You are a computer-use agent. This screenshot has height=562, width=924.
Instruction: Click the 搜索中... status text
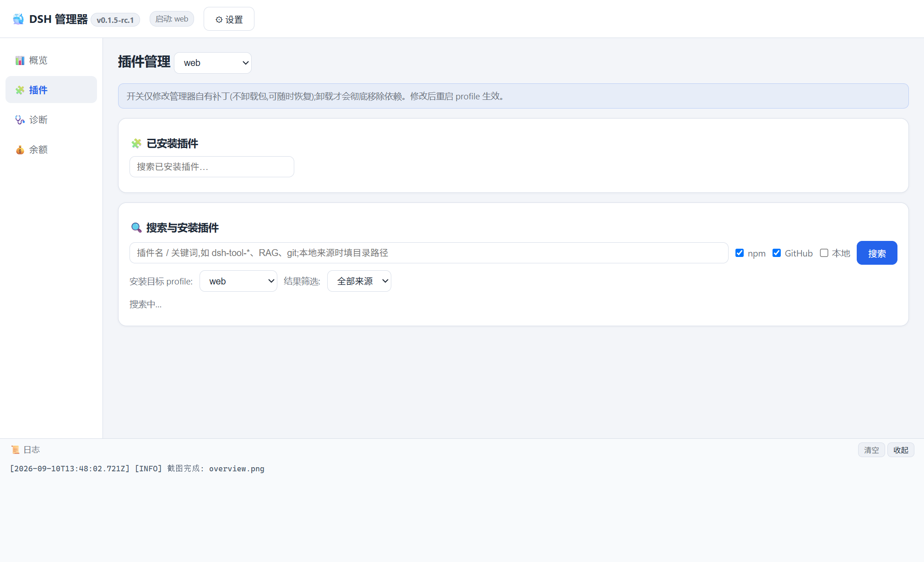click(146, 304)
